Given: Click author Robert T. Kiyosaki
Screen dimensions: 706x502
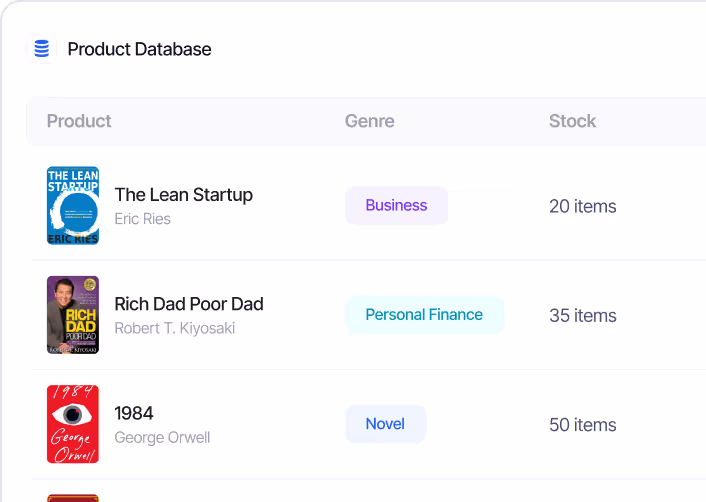Looking at the screenshot, I should click(x=175, y=328).
